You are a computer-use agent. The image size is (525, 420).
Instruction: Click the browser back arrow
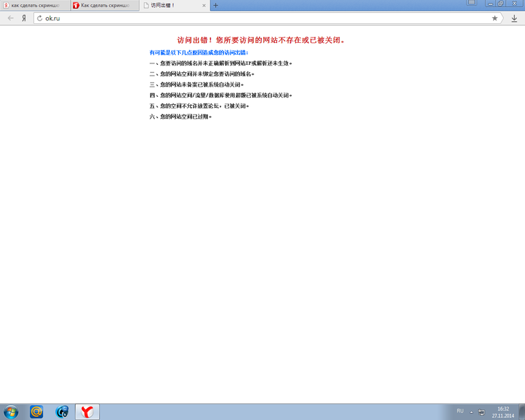[10, 18]
